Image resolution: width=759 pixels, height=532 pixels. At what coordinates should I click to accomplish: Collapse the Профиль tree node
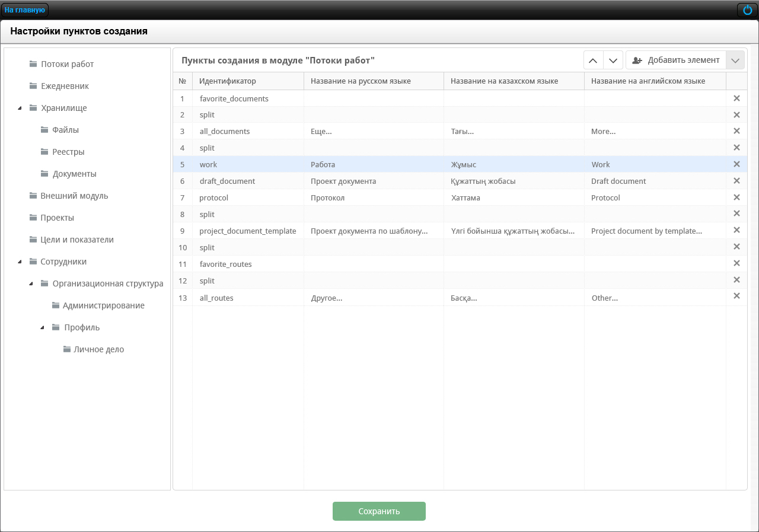42,327
